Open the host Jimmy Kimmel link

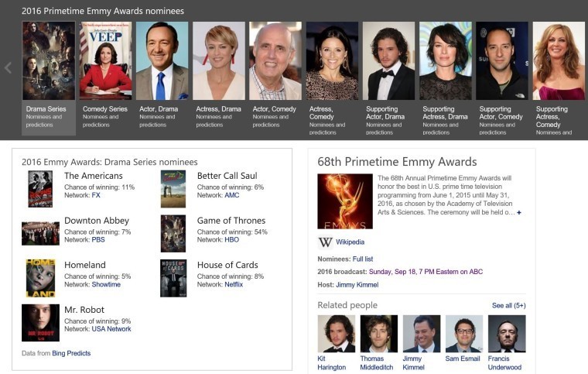pos(357,285)
